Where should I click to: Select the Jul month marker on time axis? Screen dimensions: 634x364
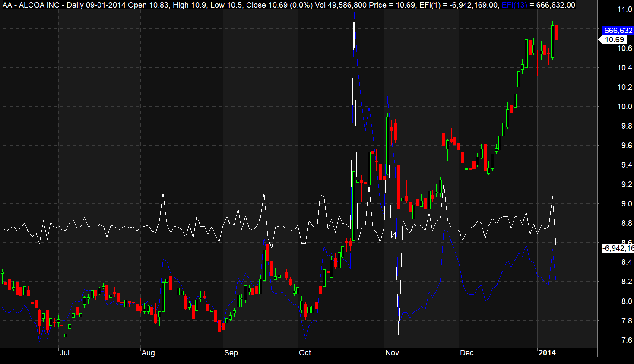[64, 353]
